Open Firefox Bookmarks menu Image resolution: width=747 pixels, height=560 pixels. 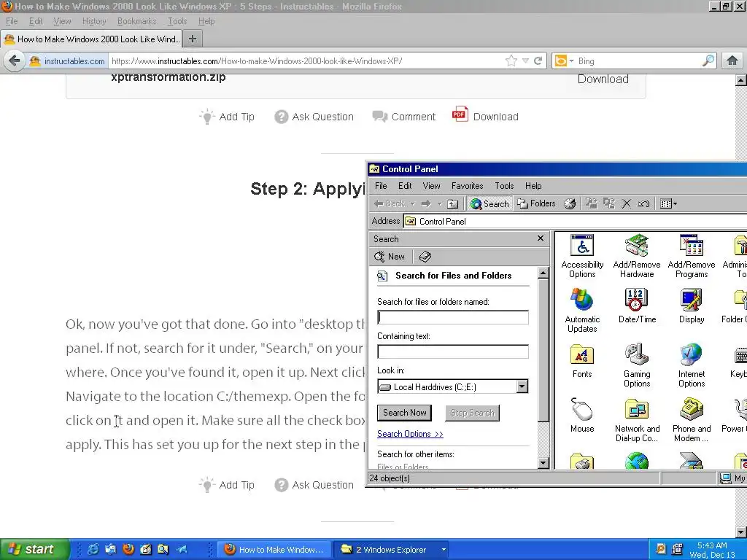point(136,21)
